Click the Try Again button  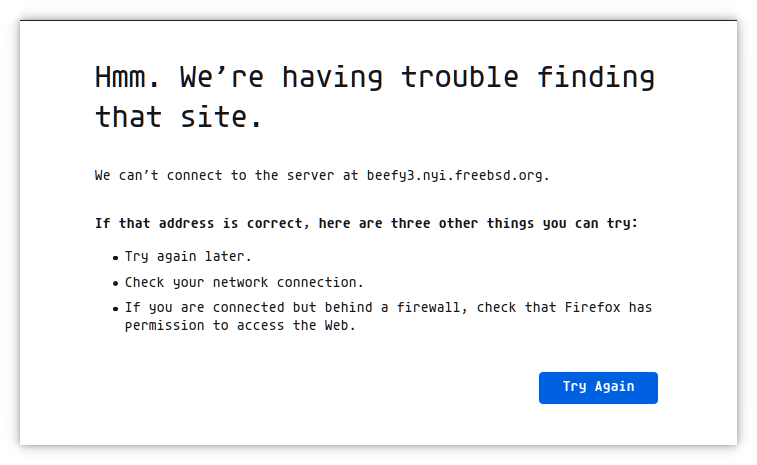598,387
